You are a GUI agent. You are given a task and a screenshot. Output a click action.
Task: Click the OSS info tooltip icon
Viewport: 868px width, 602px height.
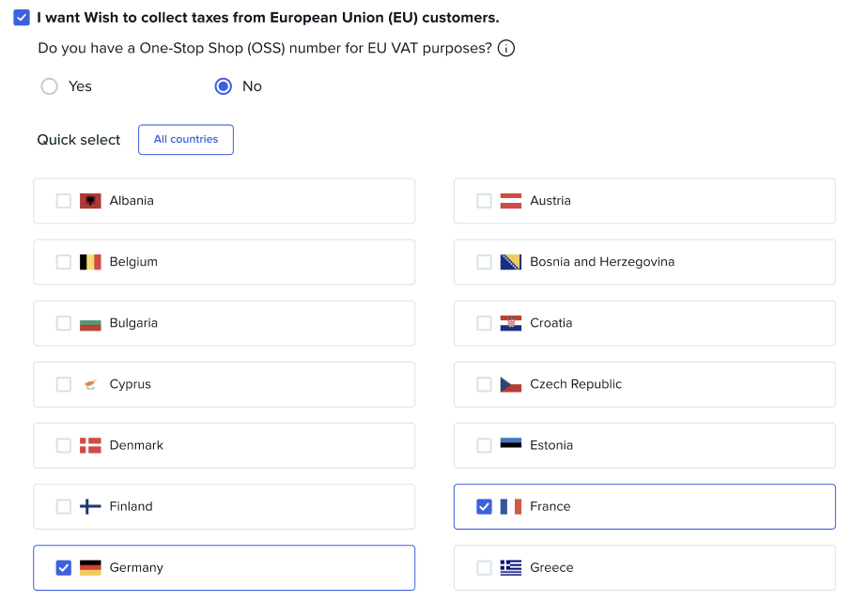(506, 49)
